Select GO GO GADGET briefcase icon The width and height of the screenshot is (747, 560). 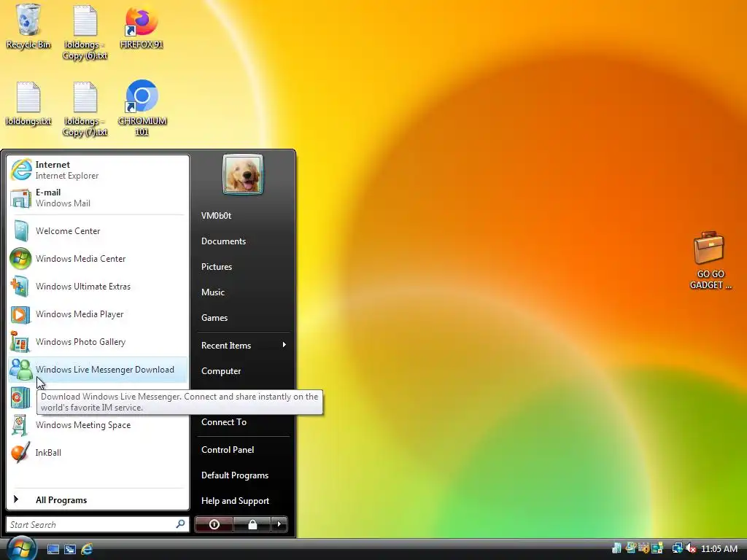coord(710,260)
